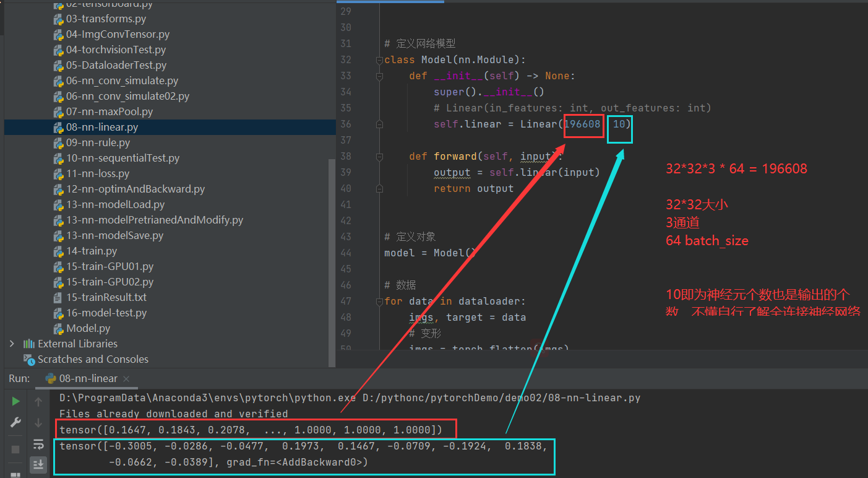868x478 pixels.
Task: Open 05-DataloaderTest.py file
Action: click(116, 65)
